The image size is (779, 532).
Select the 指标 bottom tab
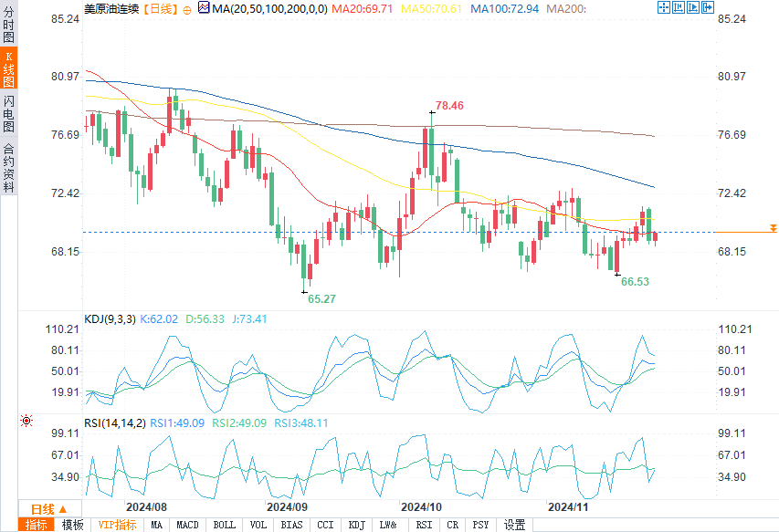[37, 525]
